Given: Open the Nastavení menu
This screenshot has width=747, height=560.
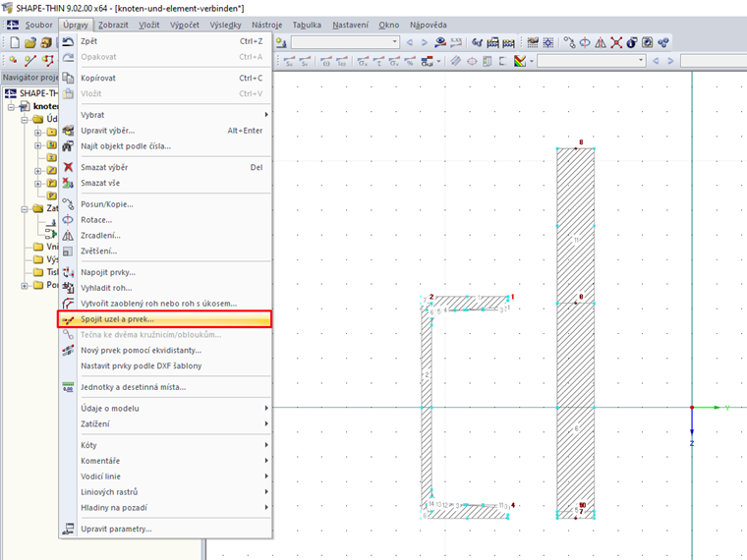Looking at the screenshot, I should (x=350, y=25).
